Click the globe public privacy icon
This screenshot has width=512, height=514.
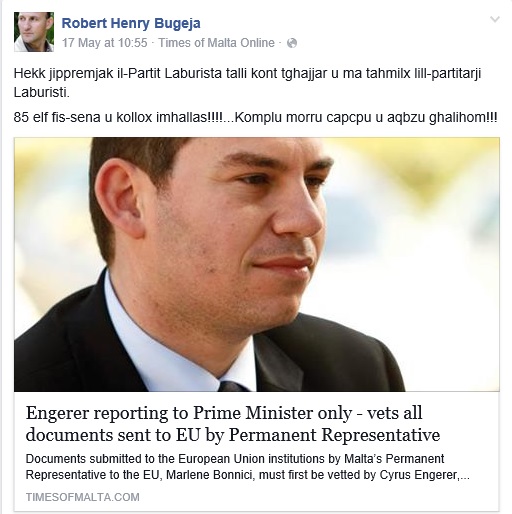click(292, 43)
